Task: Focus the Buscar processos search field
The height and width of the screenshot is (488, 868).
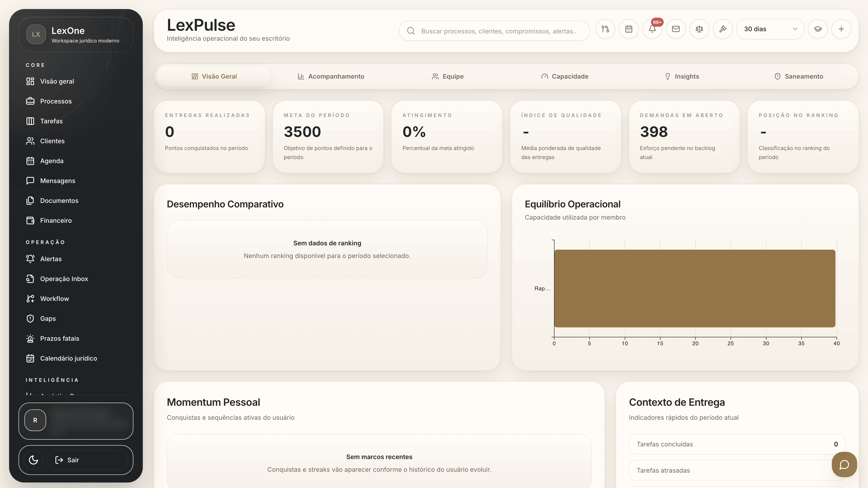Action: click(499, 31)
